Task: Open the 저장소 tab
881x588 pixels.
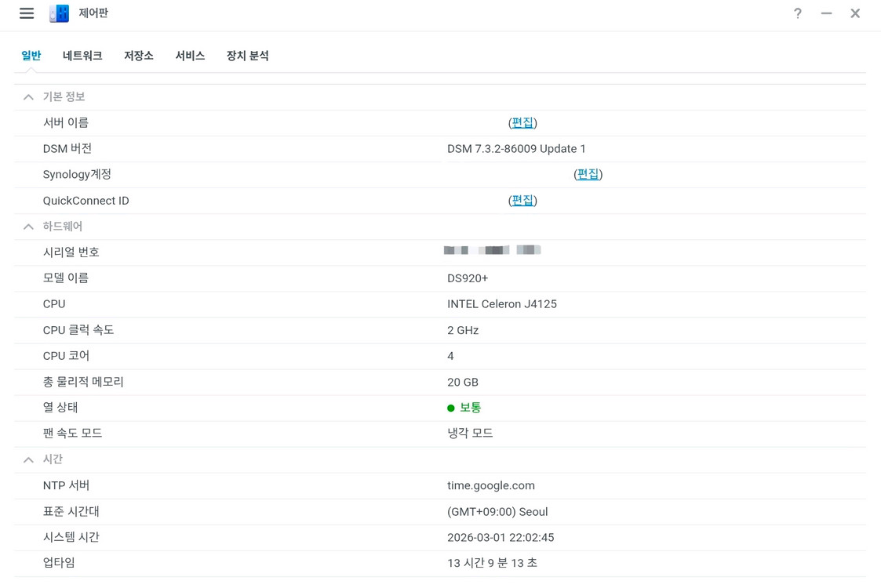Action: [x=139, y=56]
